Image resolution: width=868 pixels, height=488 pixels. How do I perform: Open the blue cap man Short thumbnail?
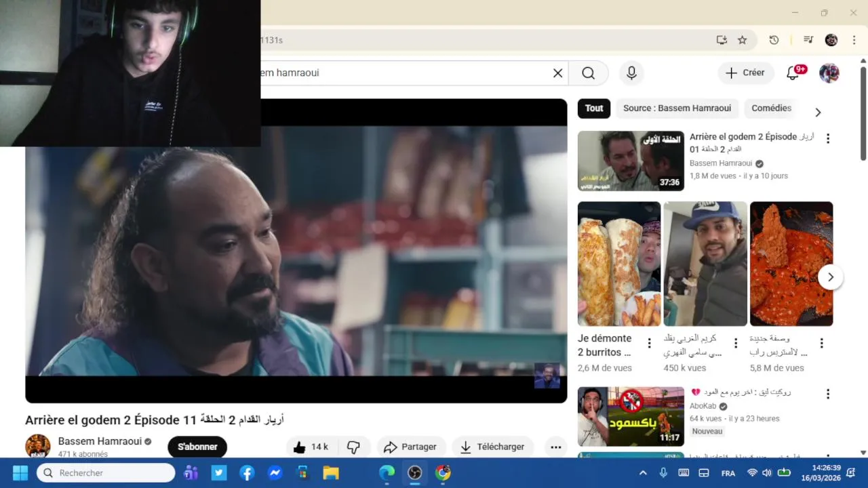(x=705, y=264)
